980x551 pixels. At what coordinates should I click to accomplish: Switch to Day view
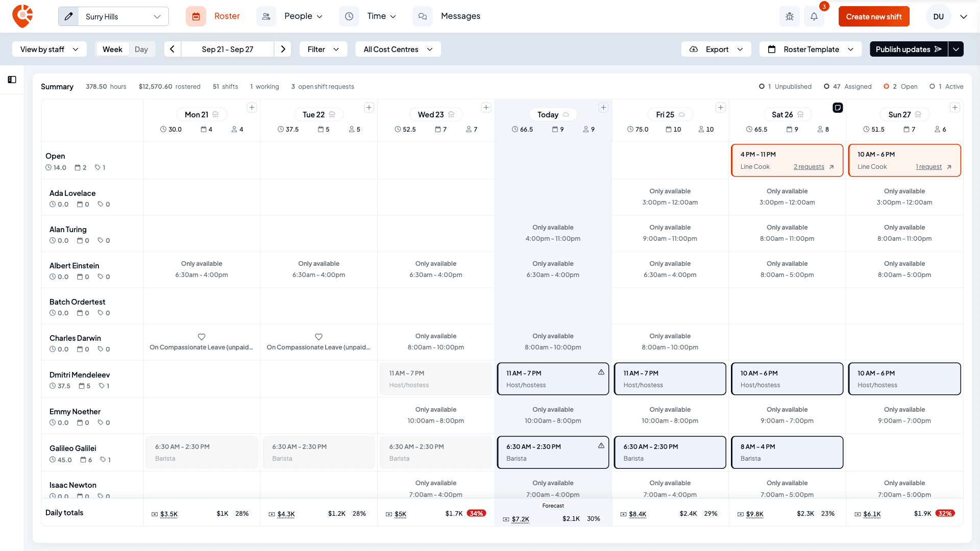(x=141, y=49)
